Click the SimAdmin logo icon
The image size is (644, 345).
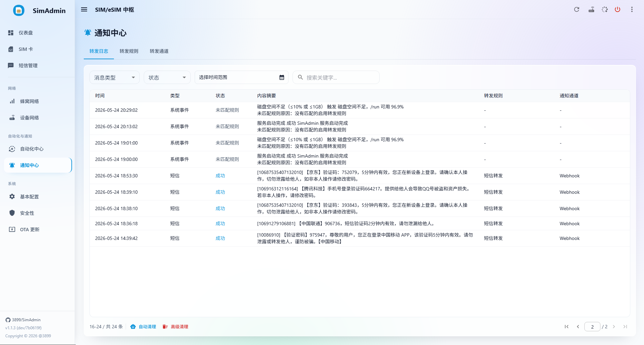click(19, 10)
